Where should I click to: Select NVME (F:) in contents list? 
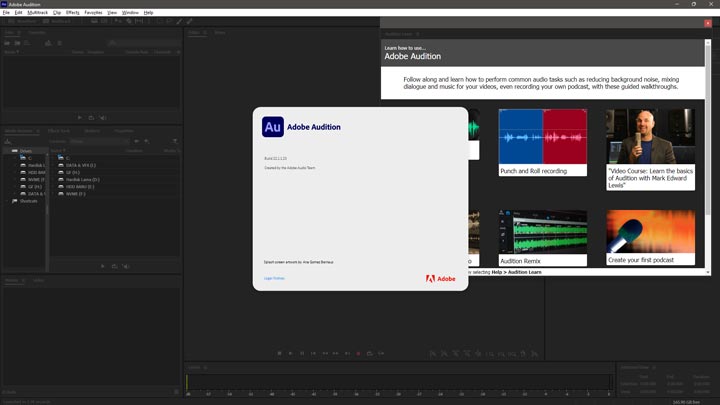point(75,194)
